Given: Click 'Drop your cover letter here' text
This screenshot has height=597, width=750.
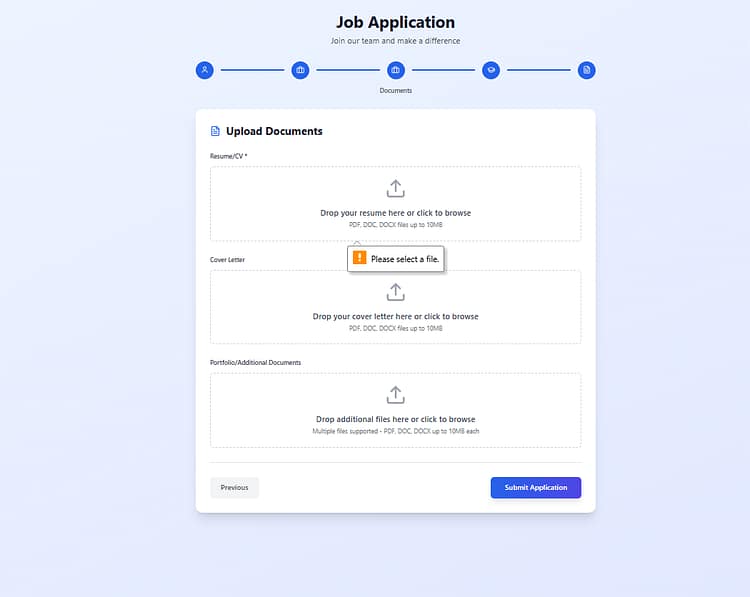Looking at the screenshot, I should point(395,316).
